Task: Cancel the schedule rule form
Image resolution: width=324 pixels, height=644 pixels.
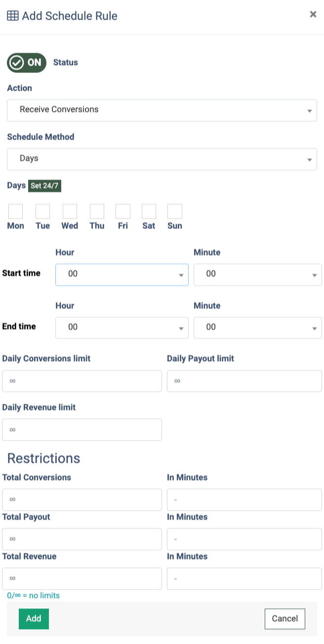Action: click(284, 619)
